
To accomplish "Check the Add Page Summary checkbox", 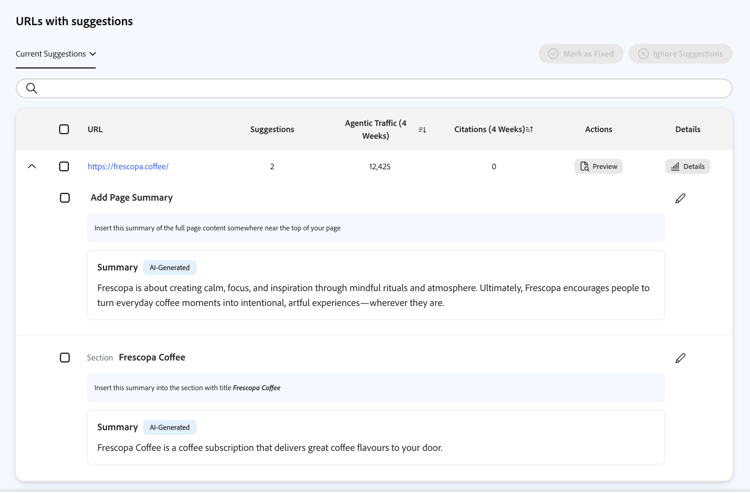I will tap(65, 198).
